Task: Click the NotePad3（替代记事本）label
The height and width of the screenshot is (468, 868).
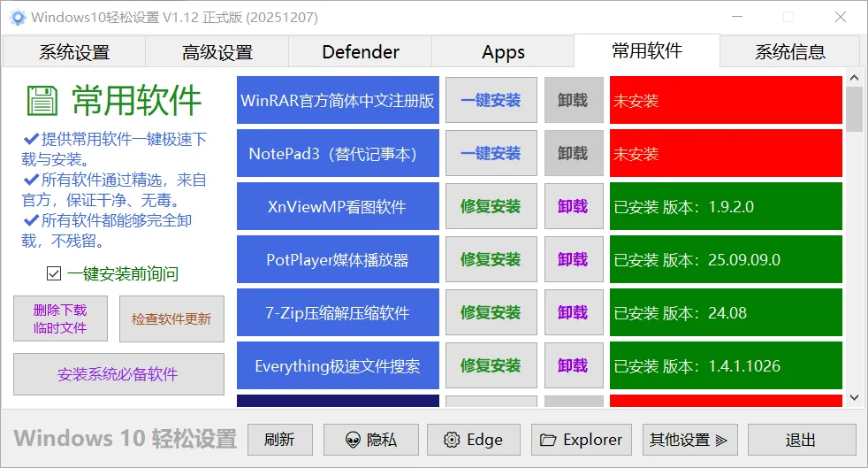Action: 338,153
